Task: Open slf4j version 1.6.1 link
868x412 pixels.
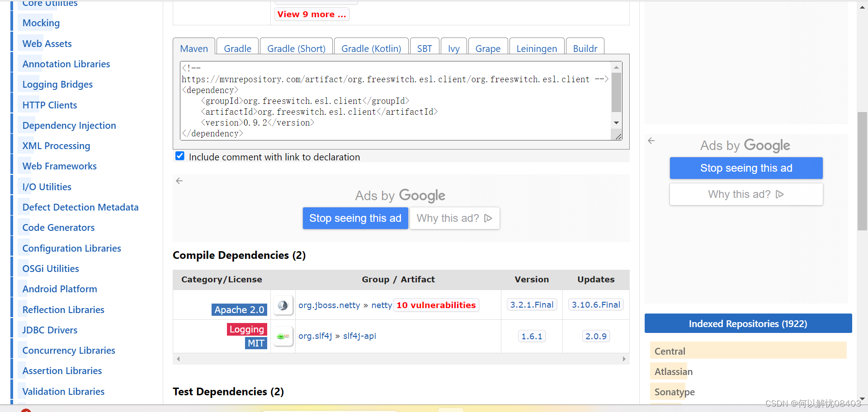Action: pyautogui.click(x=532, y=336)
